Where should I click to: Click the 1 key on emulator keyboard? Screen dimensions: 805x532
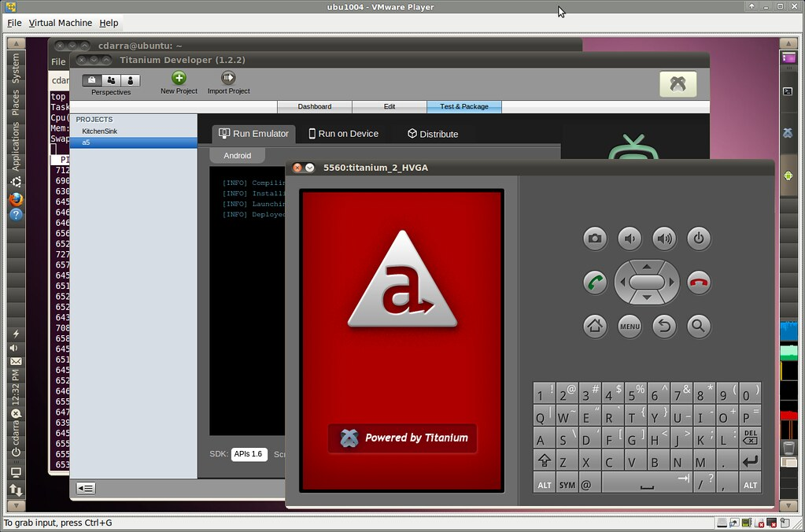pyautogui.click(x=545, y=393)
